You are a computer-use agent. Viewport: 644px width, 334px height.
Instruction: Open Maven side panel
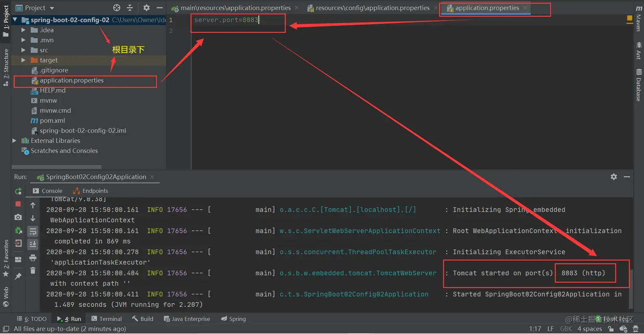tap(638, 18)
